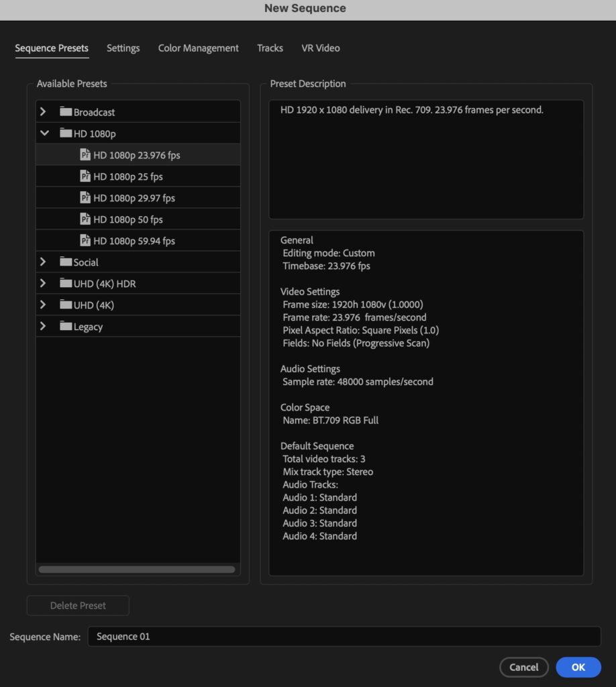Click the 'Audio 3: Standard' line
The height and width of the screenshot is (687, 616).
pyautogui.click(x=320, y=523)
